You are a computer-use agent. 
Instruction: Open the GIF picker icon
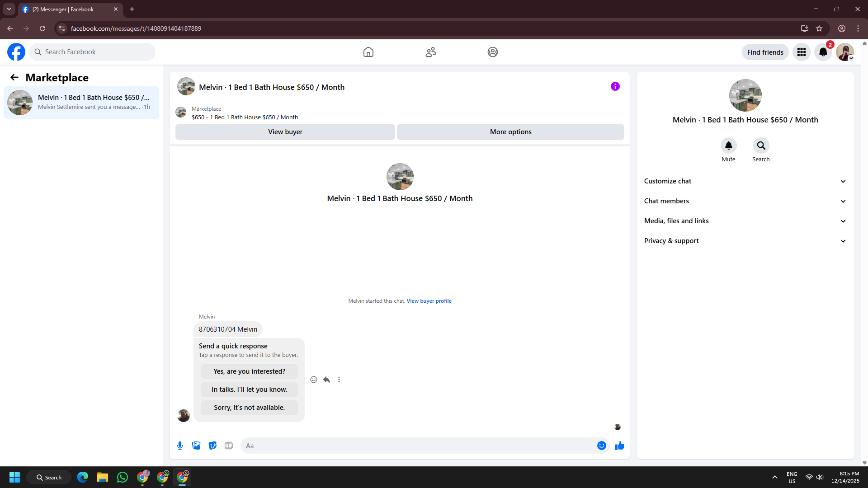(229, 446)
